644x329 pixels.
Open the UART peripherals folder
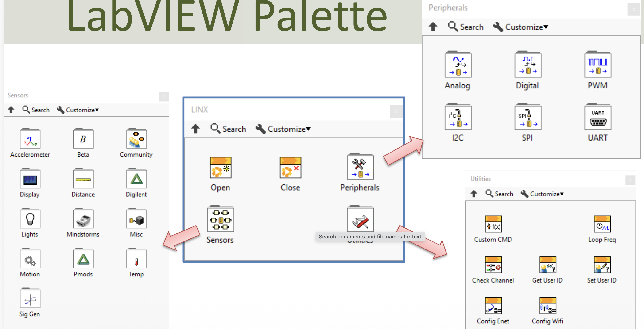coord(598,117)
